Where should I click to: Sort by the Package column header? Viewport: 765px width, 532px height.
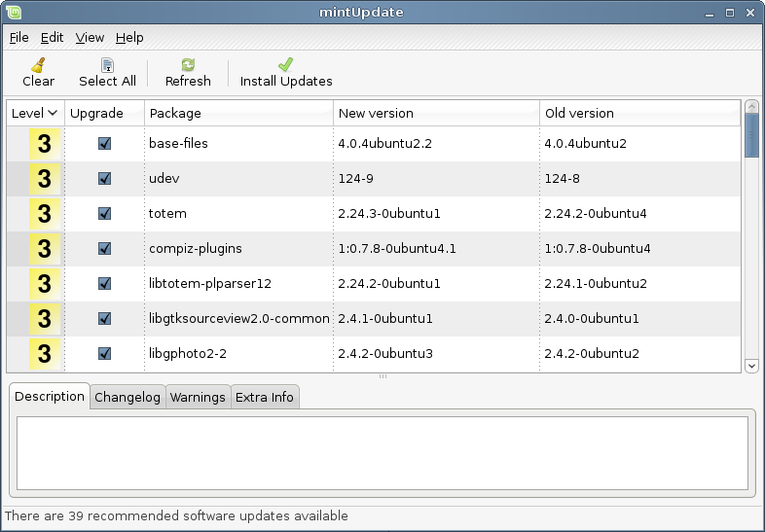[239, 113]
